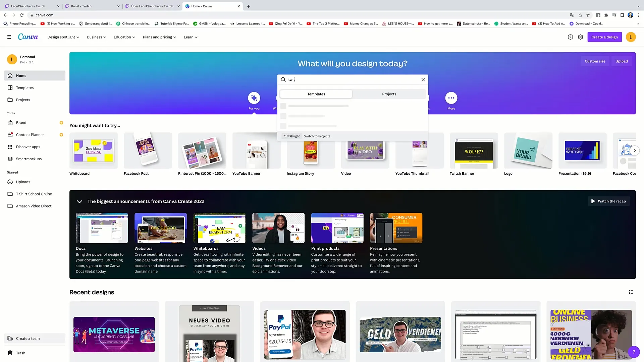Open Business dropdown menu

[x=96, y=37]
